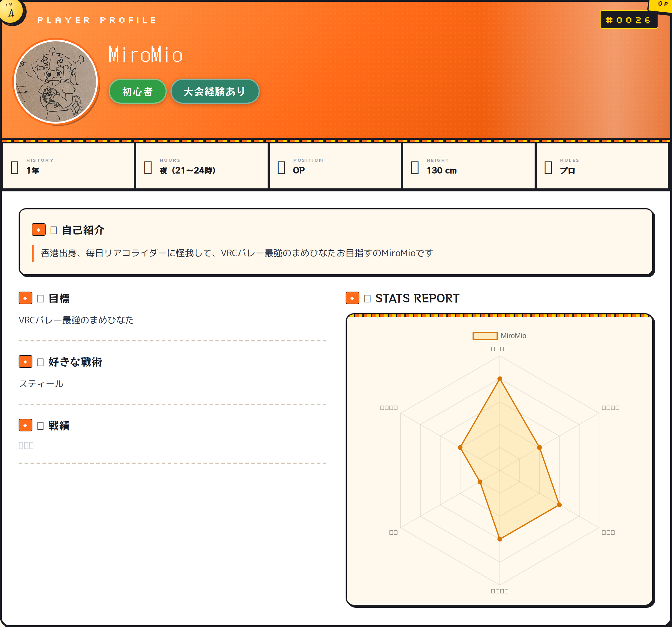The width and height of the screenshot is (672, 627).
Task: Click the #0026 player number badge
Action: click(628, 20)
